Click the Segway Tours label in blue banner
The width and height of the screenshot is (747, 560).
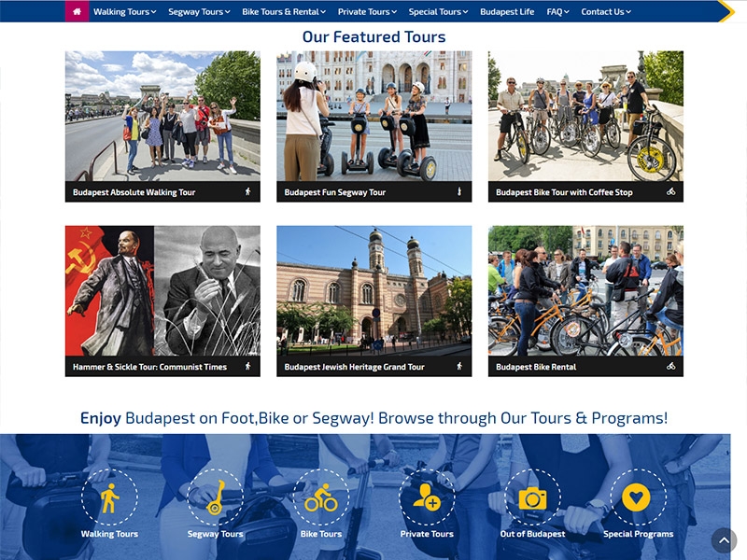[x=216, y=534]
